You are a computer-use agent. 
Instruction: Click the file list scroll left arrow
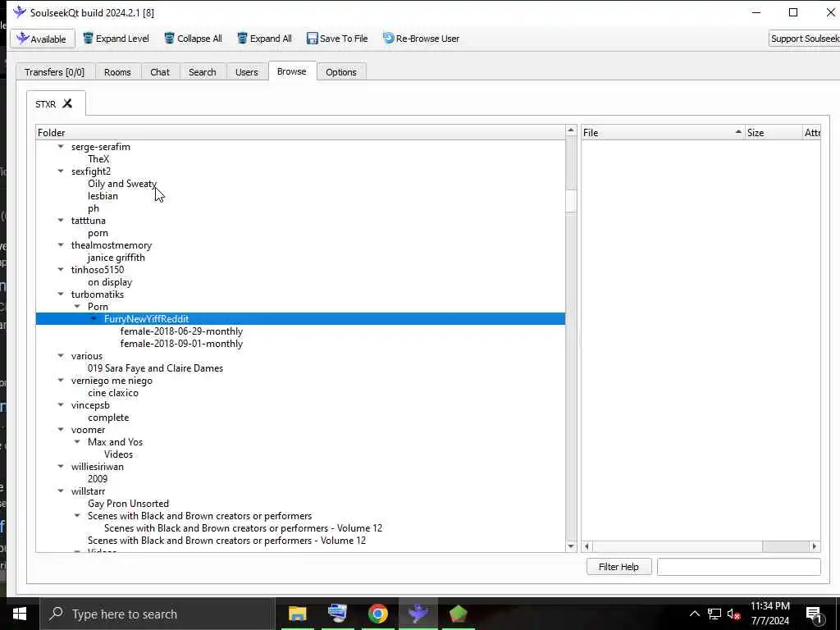pyautogui.click(x=587, y=546)
